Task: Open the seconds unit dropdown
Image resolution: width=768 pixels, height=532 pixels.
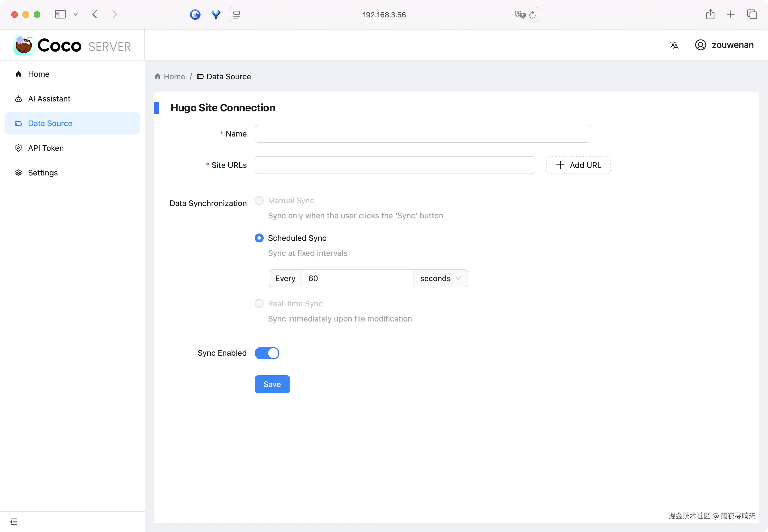Action: tap(440, 278)
